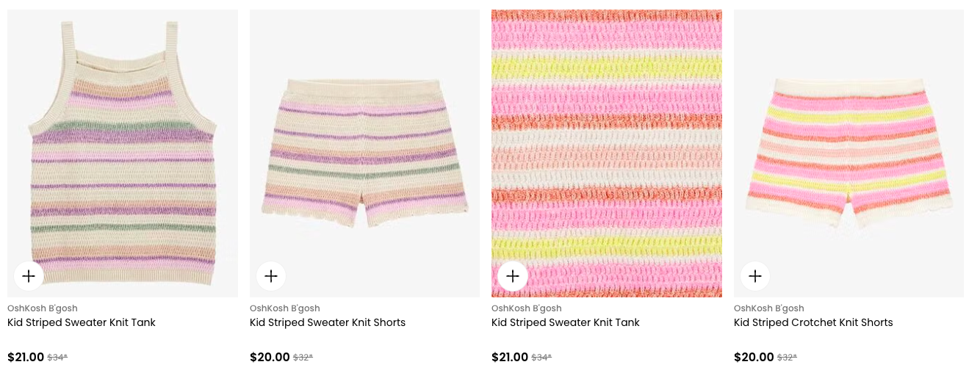Viewport: 980px width, 373px height.
Task: Open the purple striped knit shorts image
Action: [364, 147]
